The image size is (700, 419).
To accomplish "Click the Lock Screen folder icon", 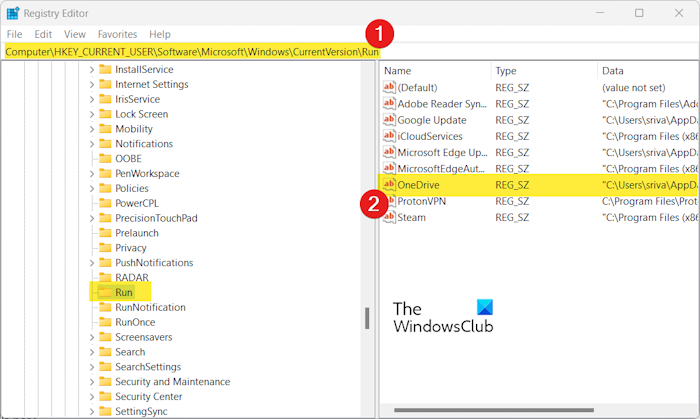I will click(105, 114).
